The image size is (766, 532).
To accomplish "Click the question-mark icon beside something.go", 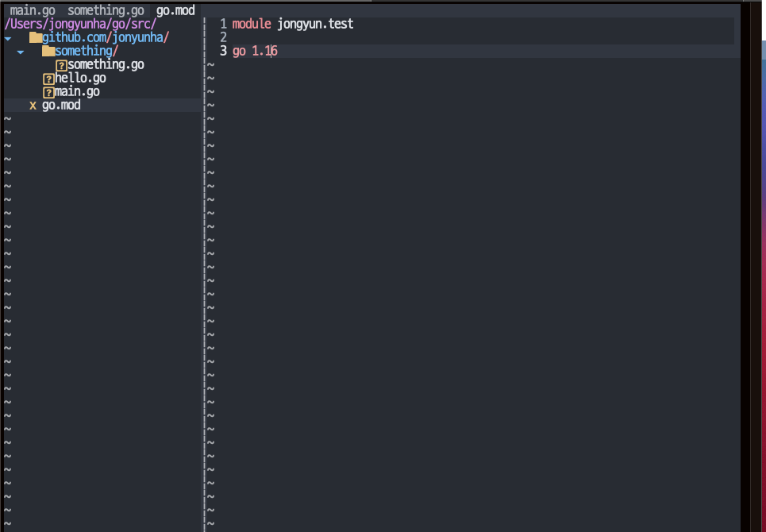I will [61, 65].
